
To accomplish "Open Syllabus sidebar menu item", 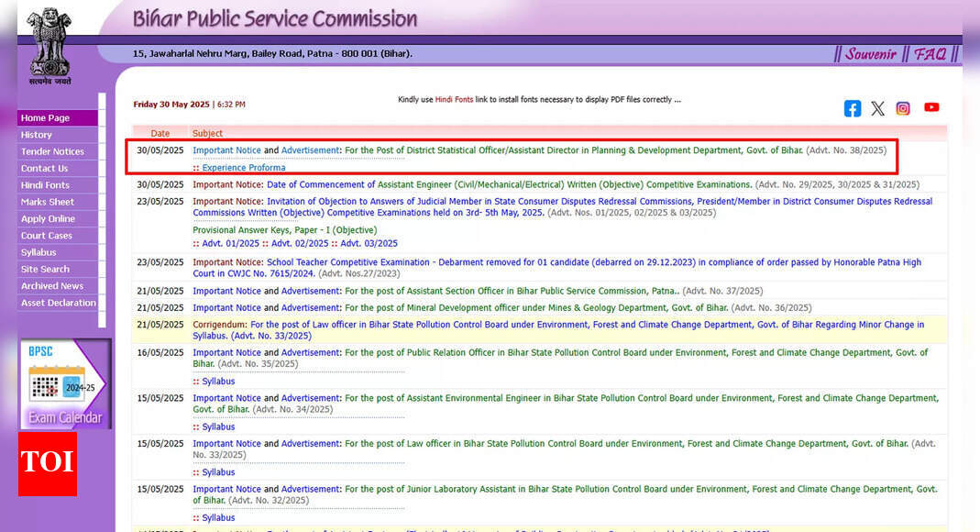I will point(39,252).
